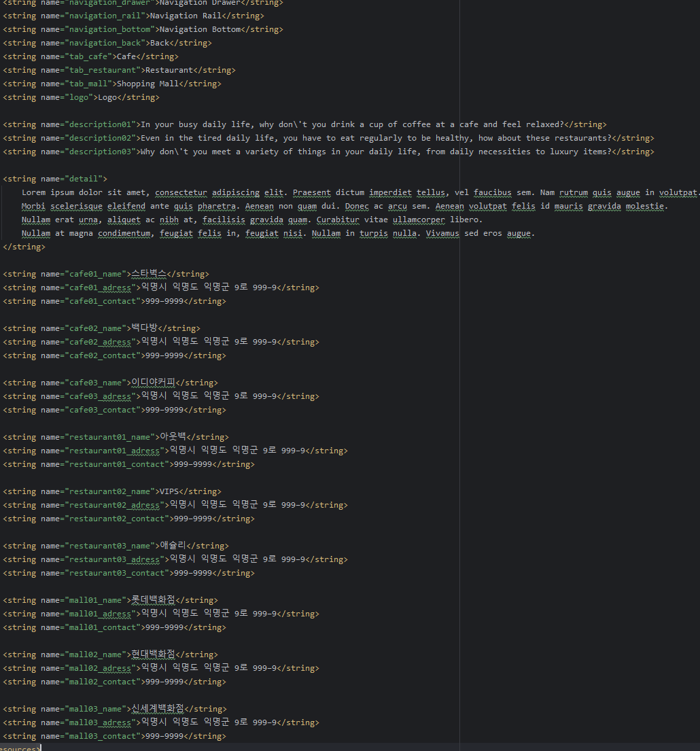Click the "Restaurant" value text
This screenshot has height=751, width=700.
click(169, 70)
